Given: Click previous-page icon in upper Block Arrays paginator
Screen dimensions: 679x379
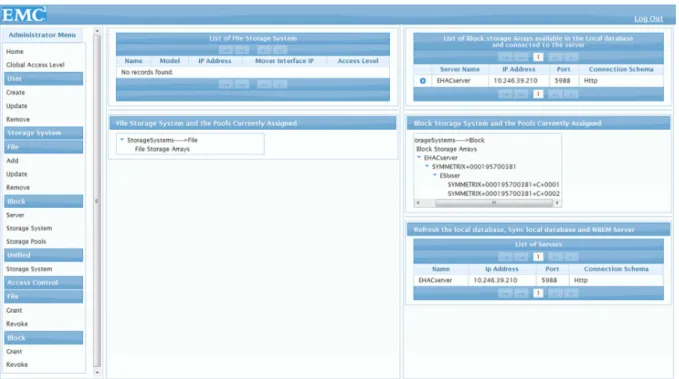Looking at the screenshot, I should coord(521,57).
